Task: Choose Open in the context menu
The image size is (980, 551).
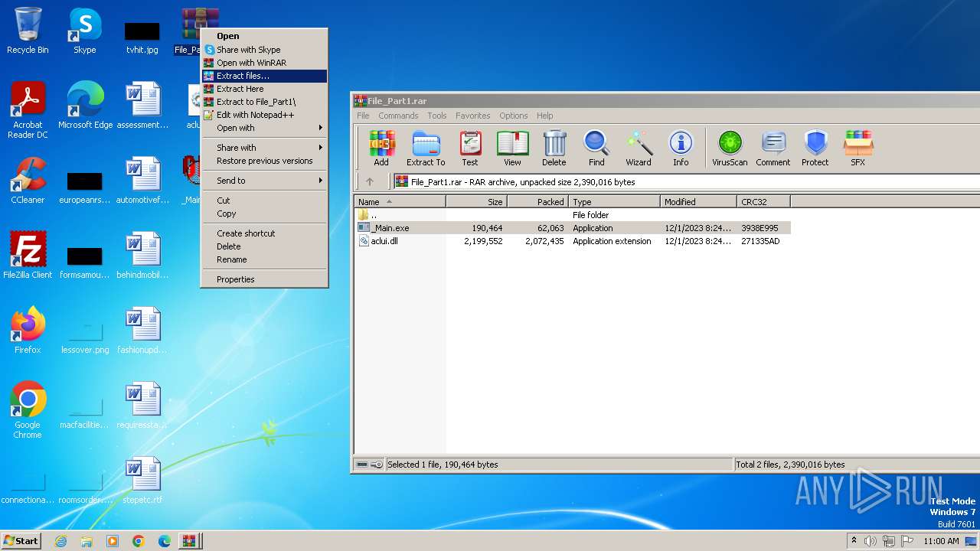Action: tap(264, 36)
